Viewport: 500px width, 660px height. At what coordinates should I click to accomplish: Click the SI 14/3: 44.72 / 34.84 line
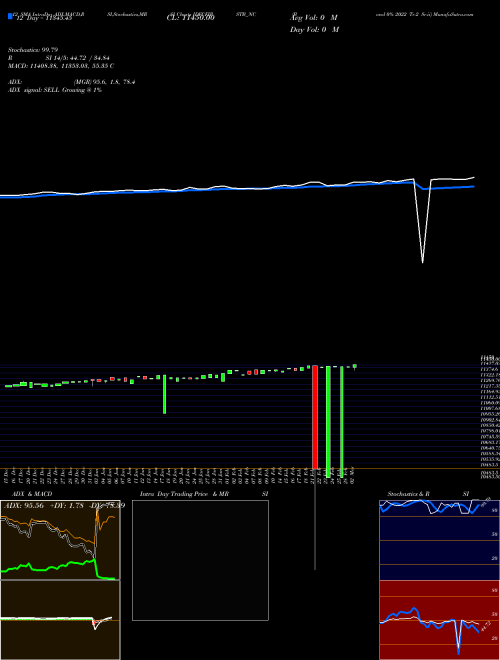pyautogui.click(x=77, y=58)
